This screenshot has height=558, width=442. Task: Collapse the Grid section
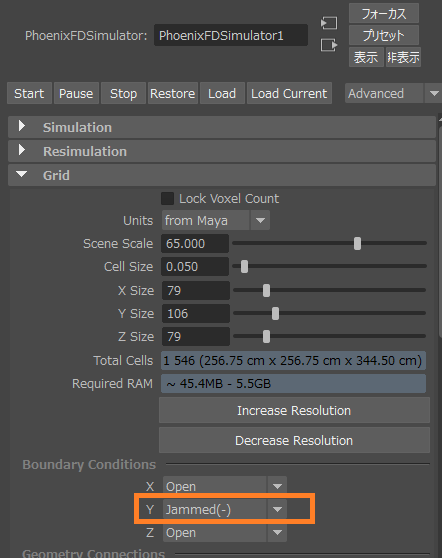coord(22,174)
